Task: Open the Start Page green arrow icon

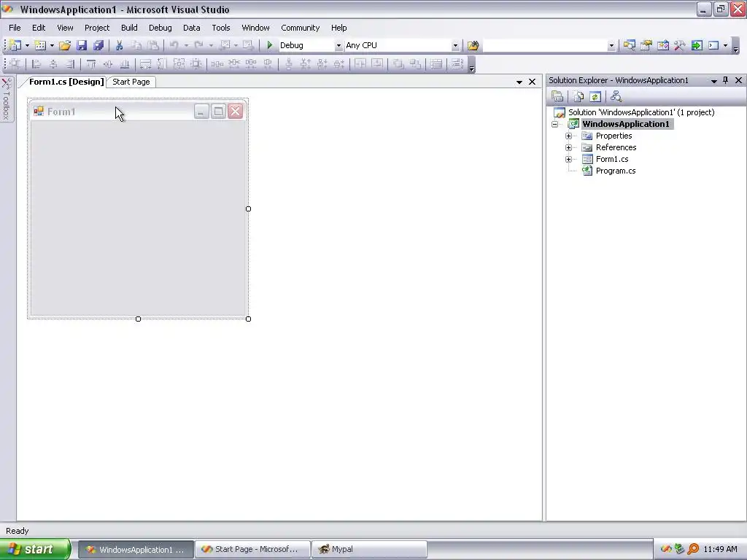Action: point(697,45)
